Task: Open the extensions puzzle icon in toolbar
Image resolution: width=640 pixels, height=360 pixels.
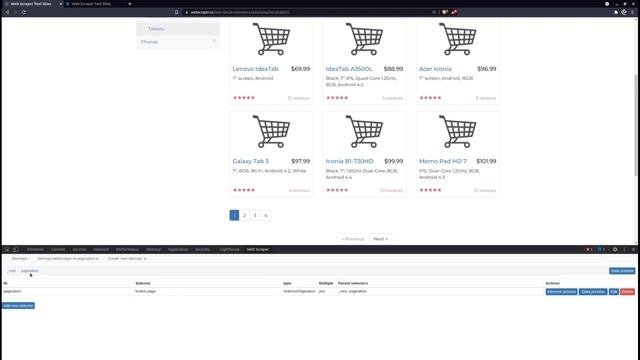Action: coord(616,12)
